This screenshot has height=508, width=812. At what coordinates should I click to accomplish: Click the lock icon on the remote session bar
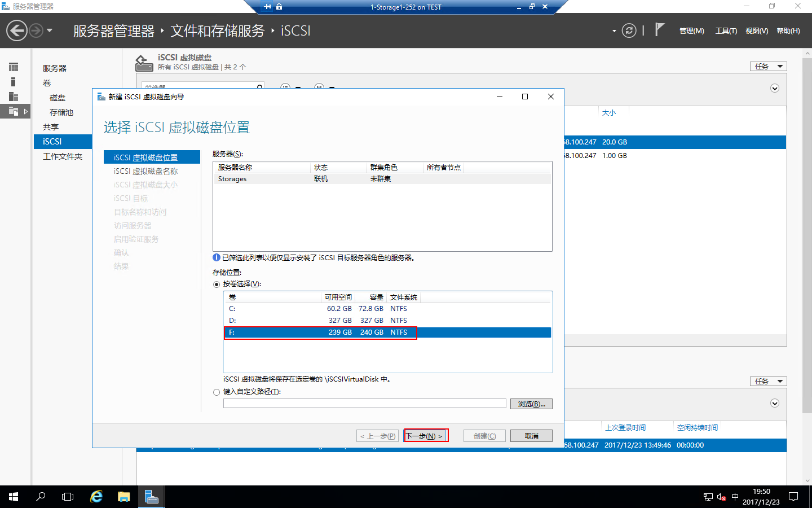tap(279, 7)
